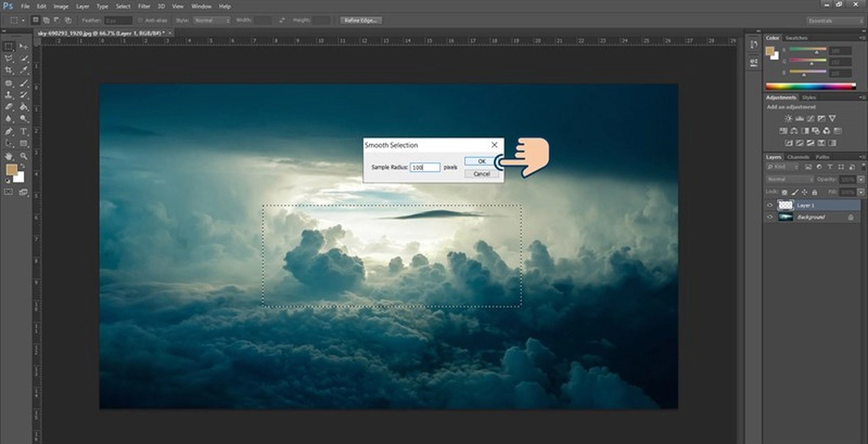Switch to the Swatches tab
The width and height of the screenshot is (868, 444).
click(796, 38)
